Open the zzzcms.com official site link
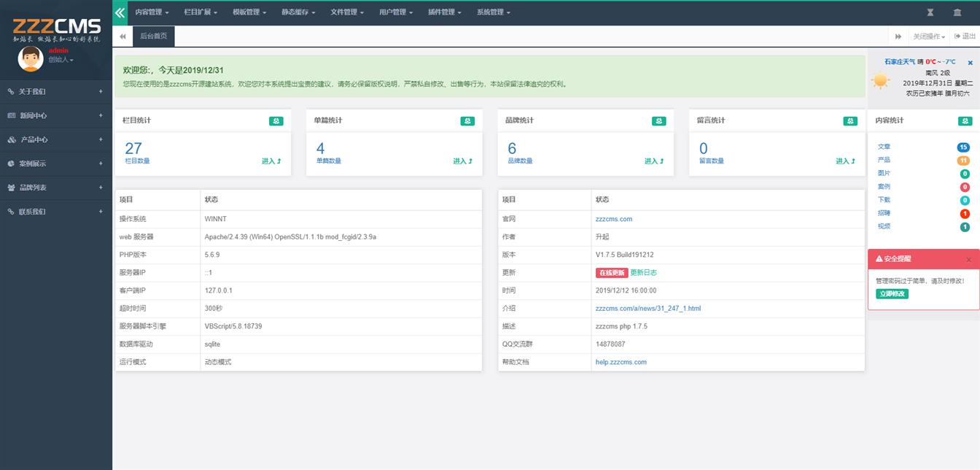This screenshot has height=470, width=980. pos(614,219)
